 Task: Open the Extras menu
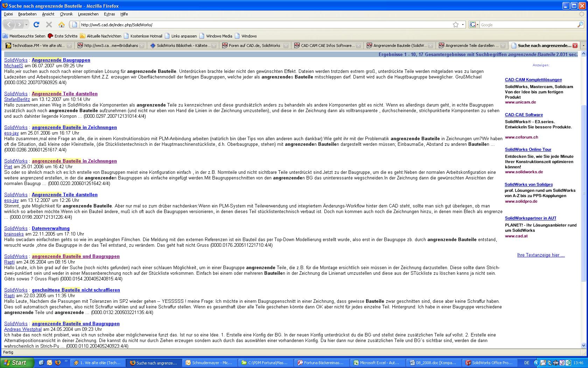coord(109,14)
